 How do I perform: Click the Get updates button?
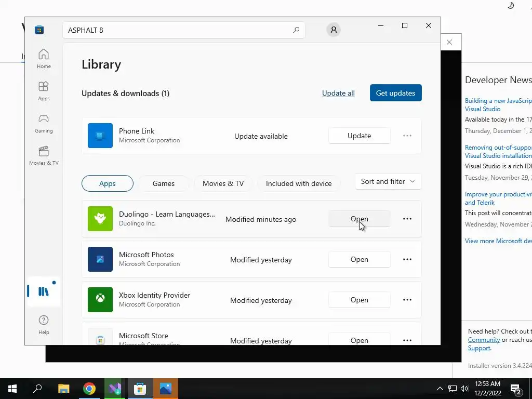pos(395,93)
